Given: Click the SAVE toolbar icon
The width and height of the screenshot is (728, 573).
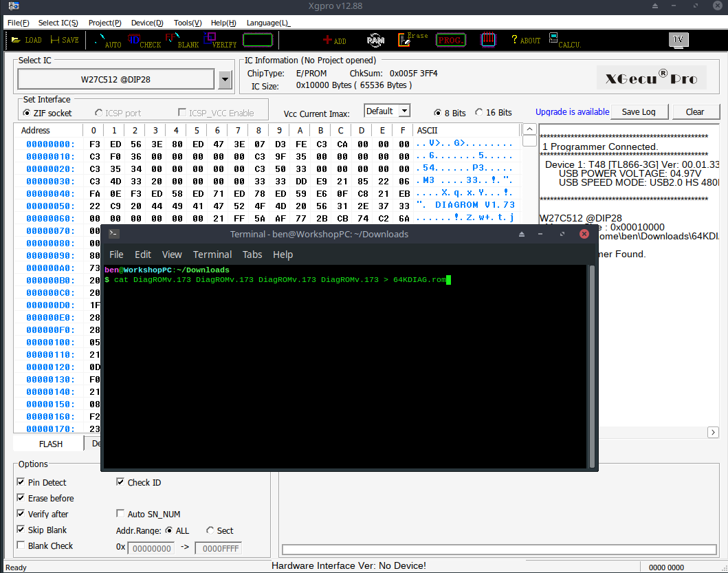Looking at the screenshot, I should [65, 41].
